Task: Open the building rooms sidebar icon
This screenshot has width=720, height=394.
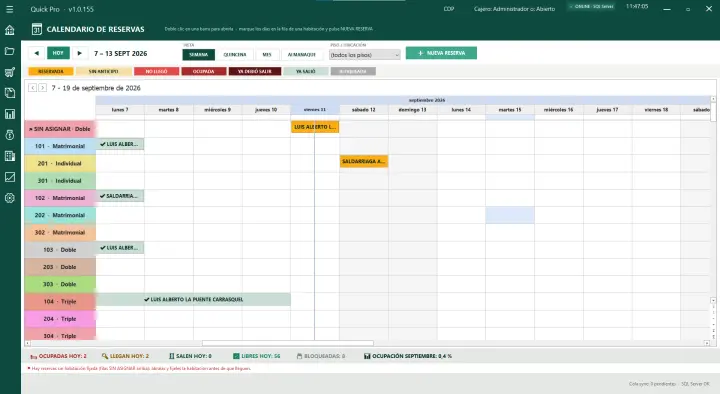Action: [10, 156]
